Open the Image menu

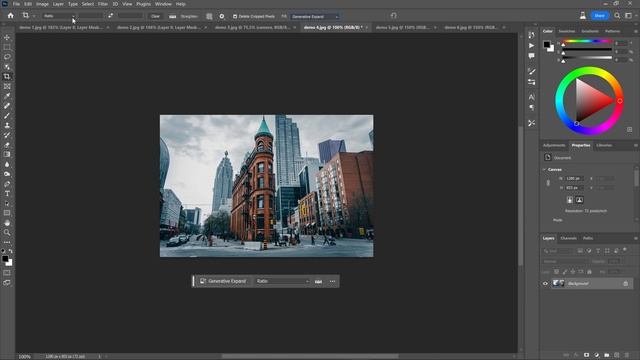(x=42, y=4)
